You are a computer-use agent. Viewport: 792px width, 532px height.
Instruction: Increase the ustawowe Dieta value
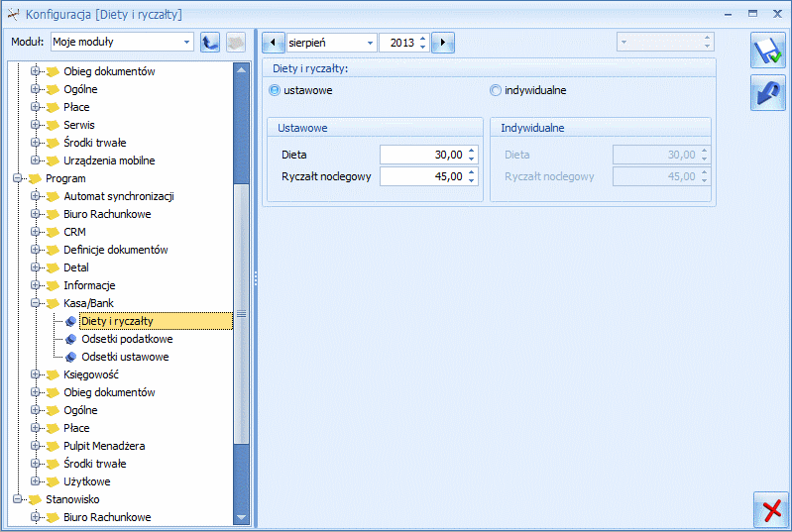click(x=471, y=151)
